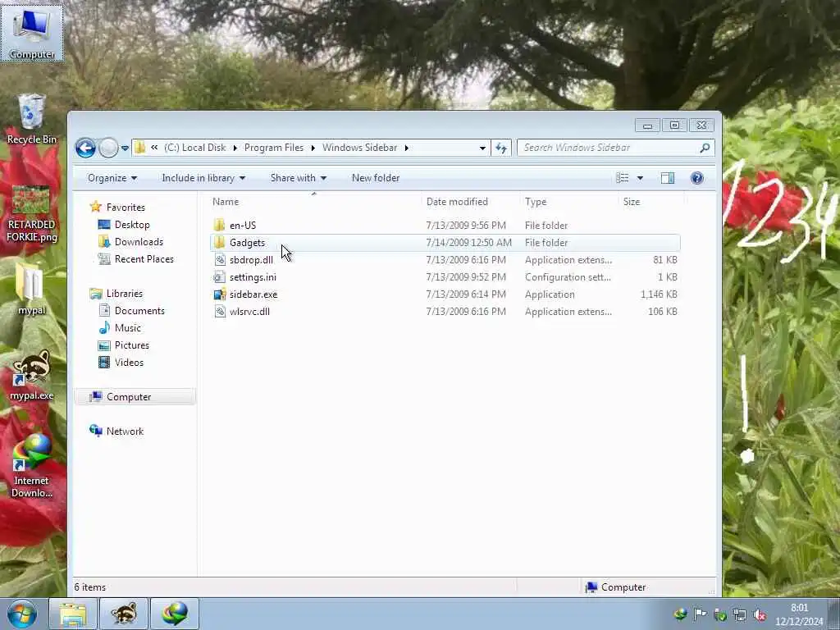Open the Include in library menu
Screen dimensions: 840x630
[x=203, y=178]
